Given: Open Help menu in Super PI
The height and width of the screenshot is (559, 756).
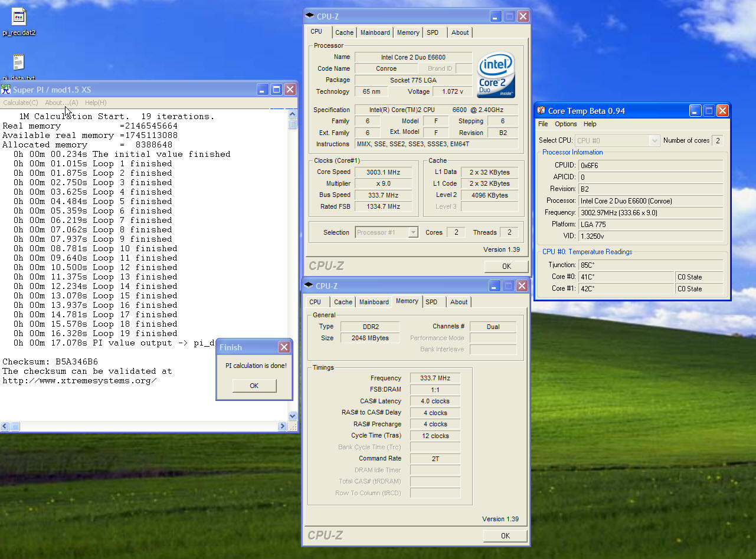Looking at the screenshot, I should [96, 103].
